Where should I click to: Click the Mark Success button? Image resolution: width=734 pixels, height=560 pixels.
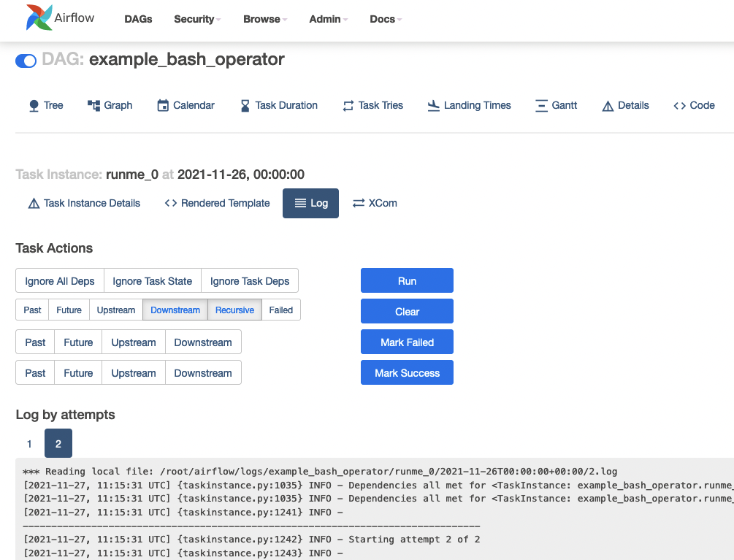click(x=407, y=373)
